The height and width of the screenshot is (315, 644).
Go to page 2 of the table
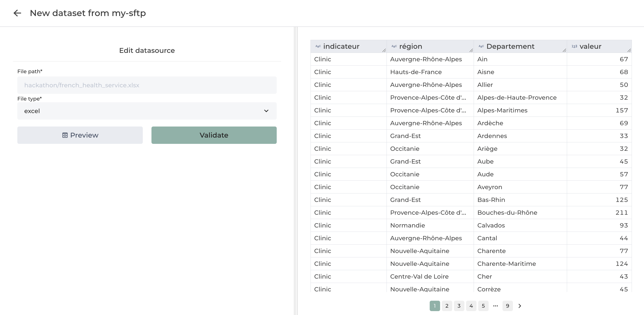[x=447, y=306]
